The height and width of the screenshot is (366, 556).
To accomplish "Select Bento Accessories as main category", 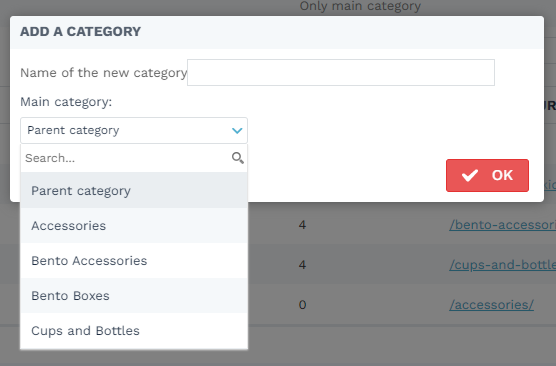I will point(134,261).
